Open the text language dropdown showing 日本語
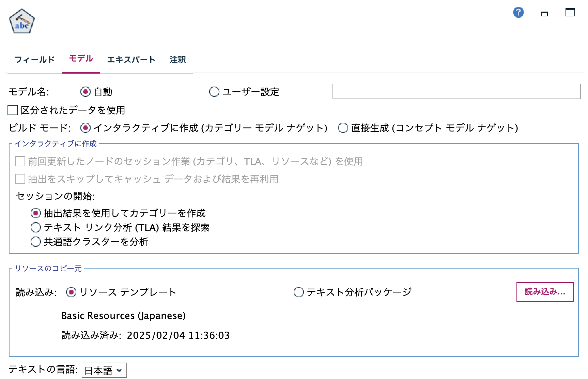The image size is (588, 379). pos(104,369)
